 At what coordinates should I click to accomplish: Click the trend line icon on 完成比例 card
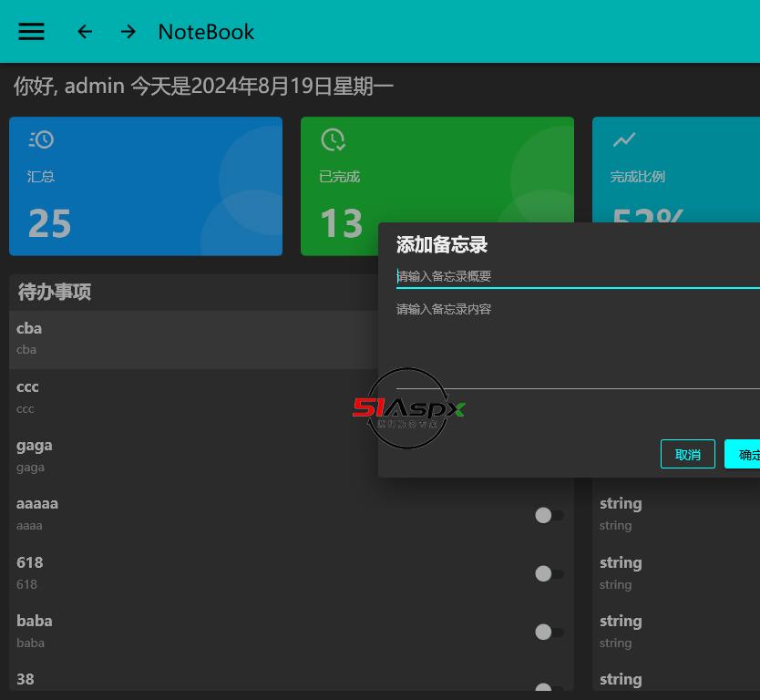coord(624,139)
